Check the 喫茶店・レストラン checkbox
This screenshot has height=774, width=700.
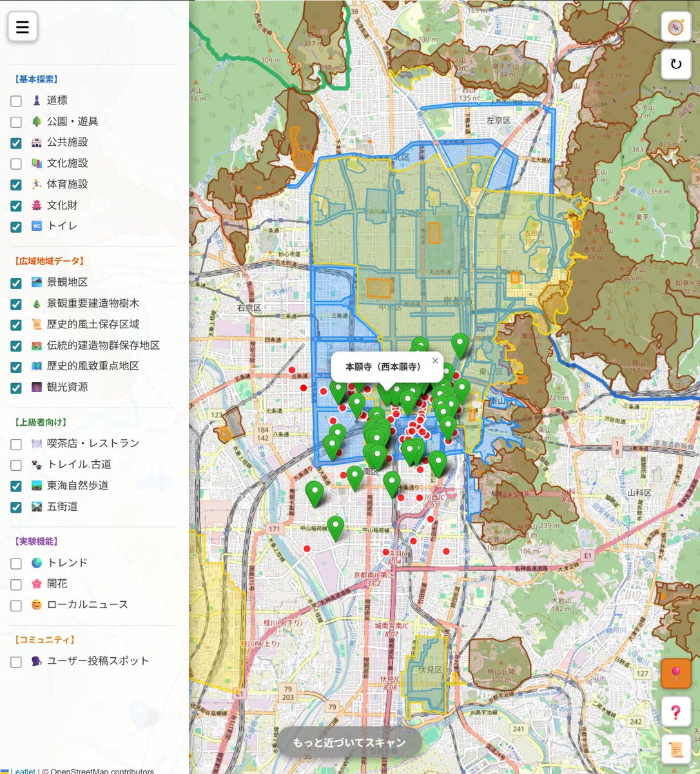tap(16, 444)
